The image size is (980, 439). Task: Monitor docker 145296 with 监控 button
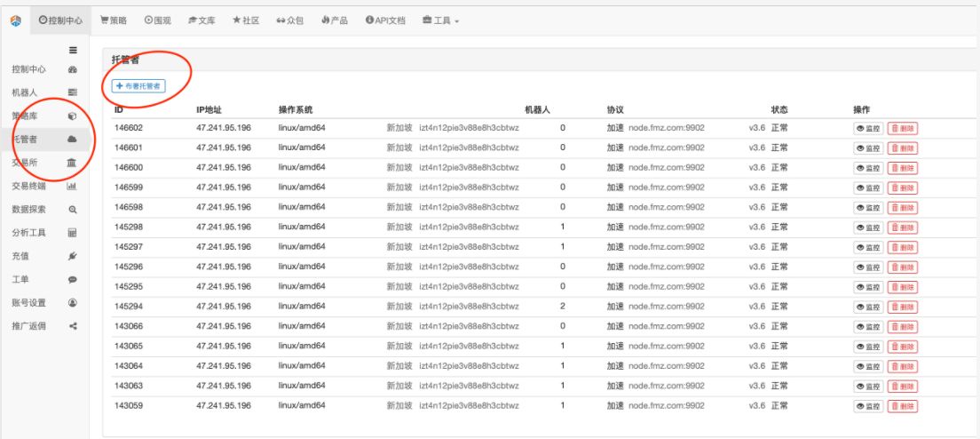(868, 267)
